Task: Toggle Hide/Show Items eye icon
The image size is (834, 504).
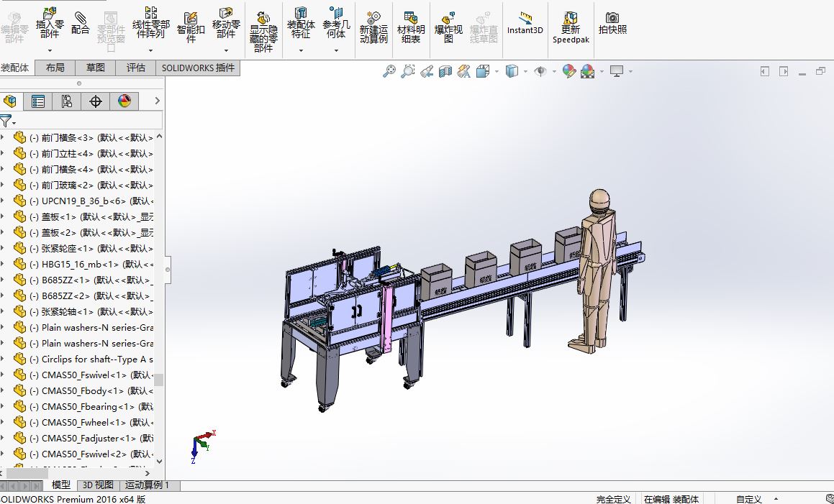Action: pyautogui.click(x=540, y=71)
